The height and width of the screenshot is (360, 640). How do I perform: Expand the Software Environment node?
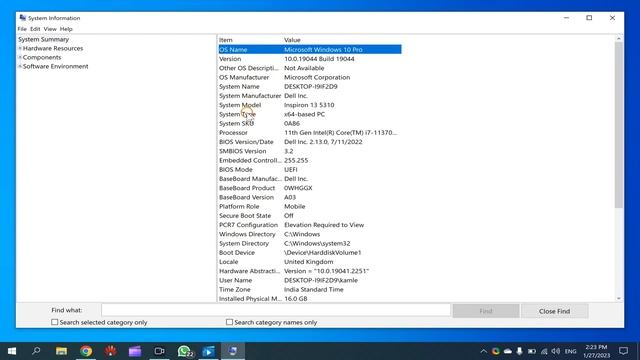point(20,66)
